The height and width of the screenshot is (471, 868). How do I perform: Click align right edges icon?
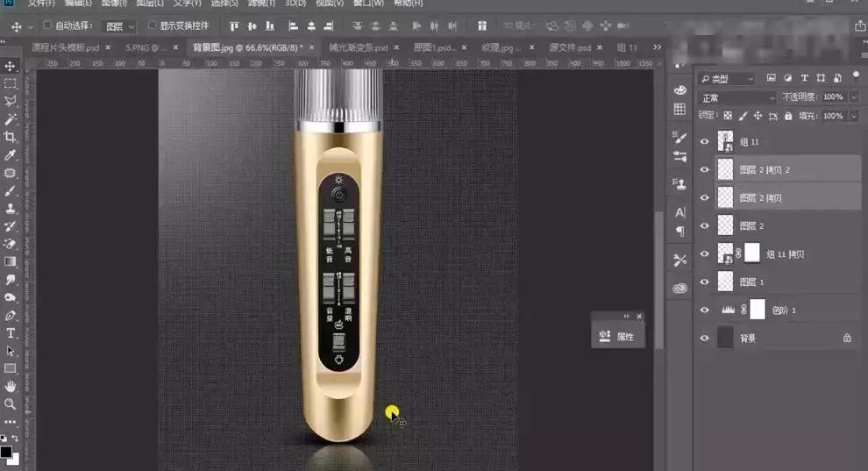329,26
